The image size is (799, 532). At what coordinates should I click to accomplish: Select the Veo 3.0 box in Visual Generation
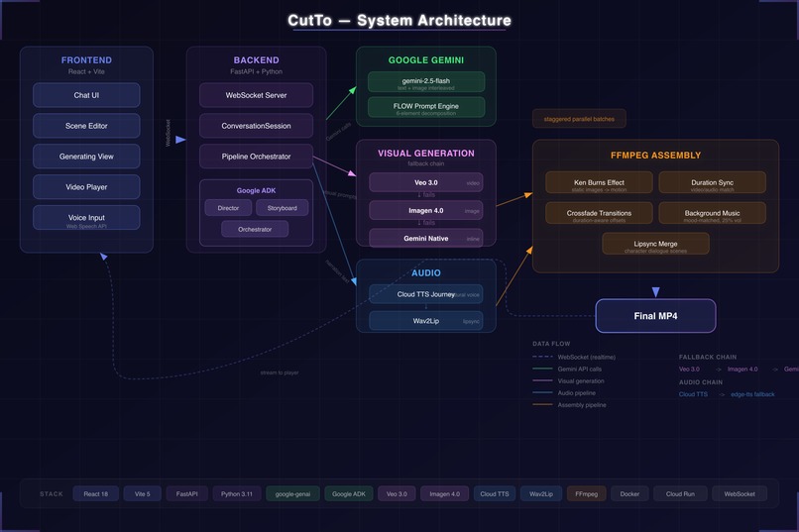pyautogui.click(x=426, y=182)
